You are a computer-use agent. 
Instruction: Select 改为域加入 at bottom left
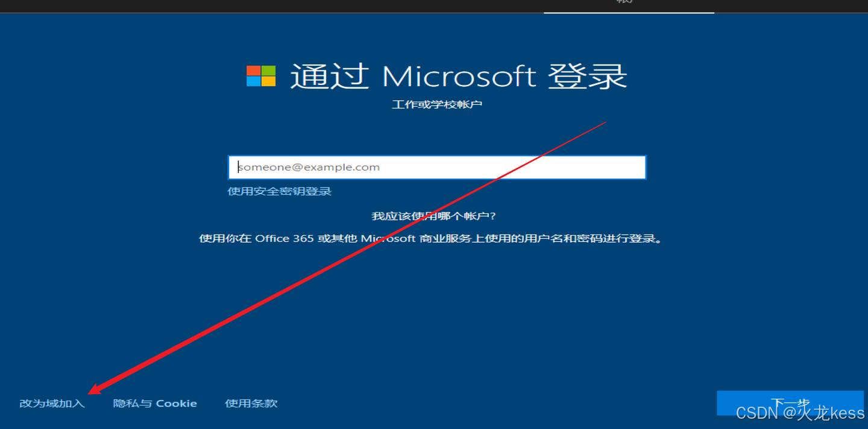click(x=52, y=404)
